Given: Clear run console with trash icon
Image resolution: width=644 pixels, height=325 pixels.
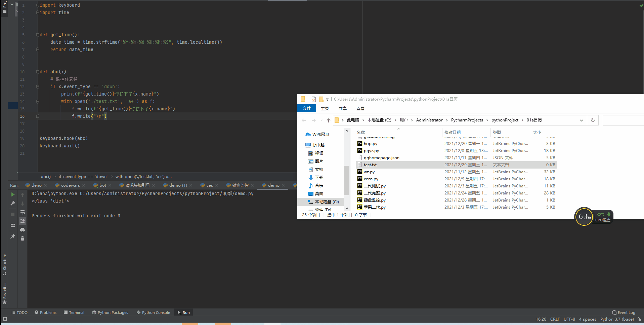Looking at the screenshot, I should (x=23, y=239).
